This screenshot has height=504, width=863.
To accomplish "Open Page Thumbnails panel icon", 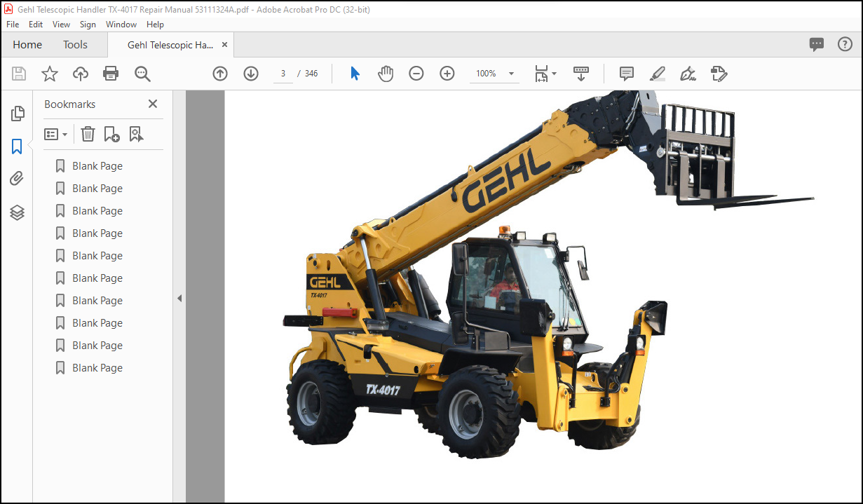I will coord(18,114).
